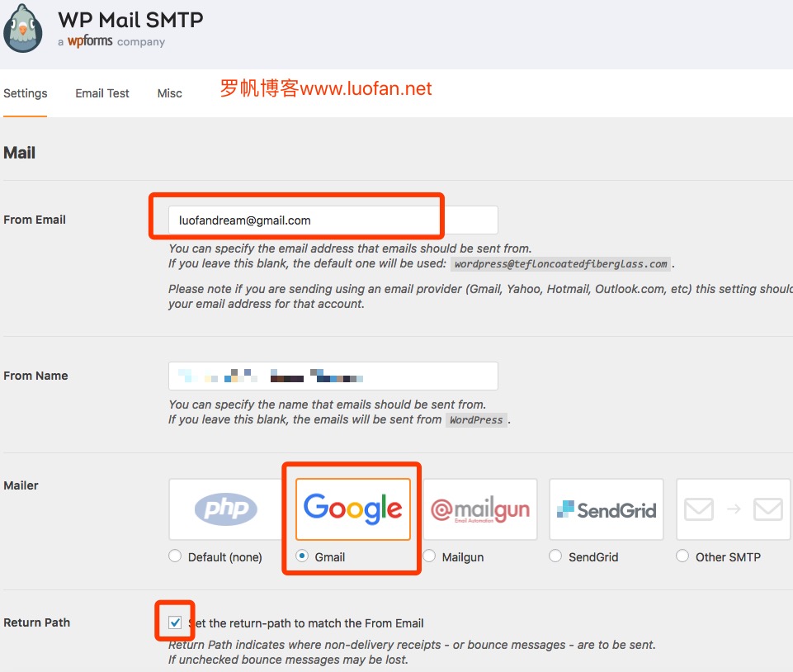Click the 'WP Mail SMTP' title text
The width and height of the screenshot is (793, 672).
[130, 21]
